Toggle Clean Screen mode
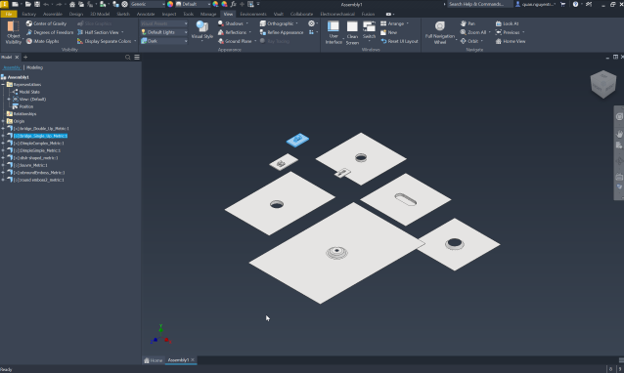The image size is (624, 373). [352, 32]
